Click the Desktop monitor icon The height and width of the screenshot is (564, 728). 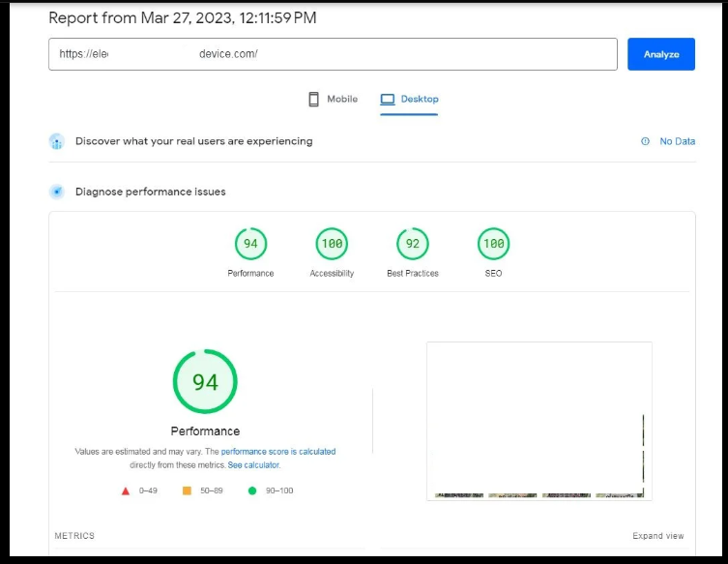(388, 99)
